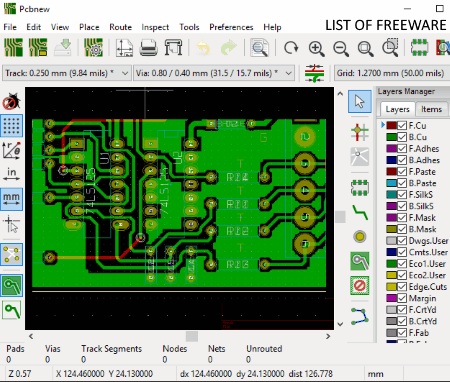
Task: Toggle the Edge.Cuts layer visibility checkbox
Action: coord(402,287)
